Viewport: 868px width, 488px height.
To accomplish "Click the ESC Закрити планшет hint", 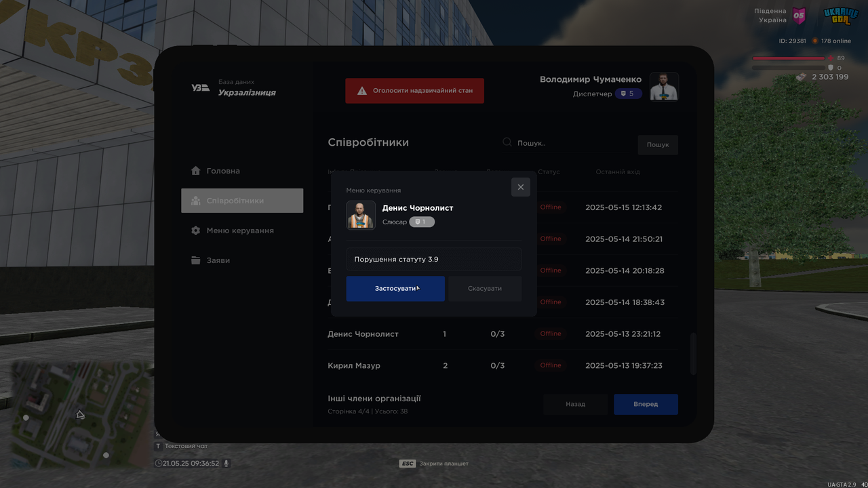I will pos(433,464).
